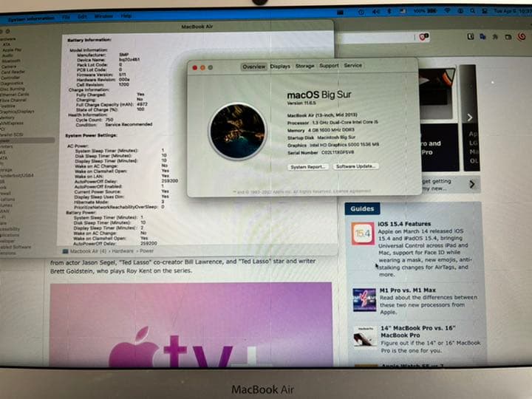Switch to the Displays tab

(280, 66)
